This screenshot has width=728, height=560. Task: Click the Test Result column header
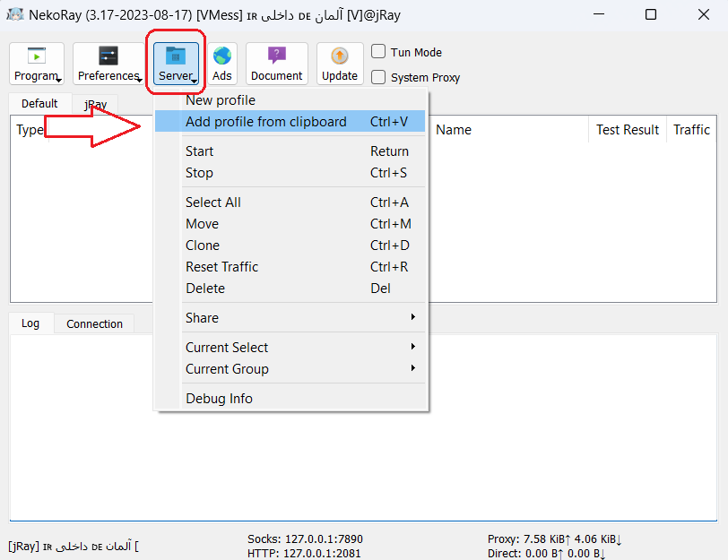point(628,130)
